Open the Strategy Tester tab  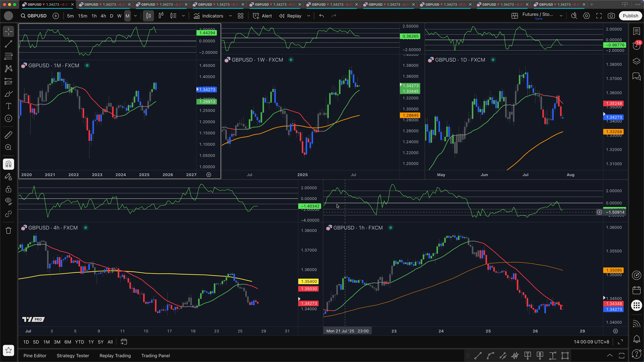[x=73, y=355]
